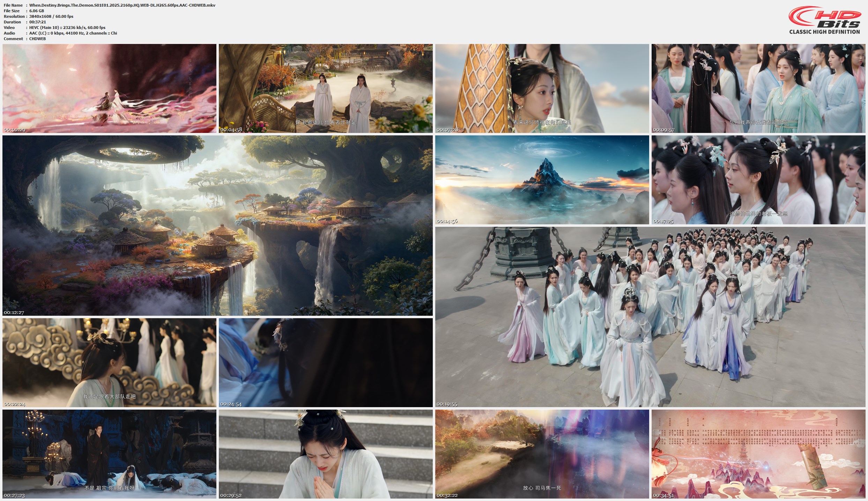This screenshot has width=868, height=501.
Task: Select the file size value 6.06 GB
Action: coord(37,11)
